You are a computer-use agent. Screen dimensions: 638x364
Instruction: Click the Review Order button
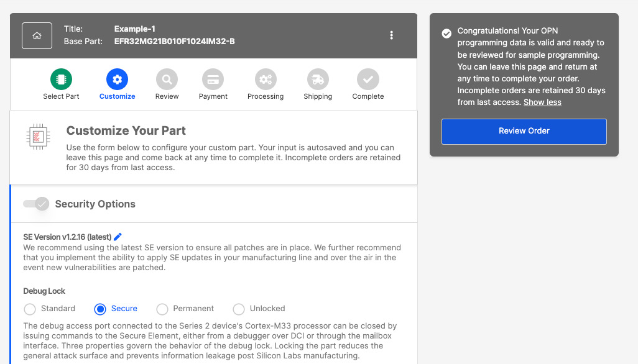coord(524,131)
